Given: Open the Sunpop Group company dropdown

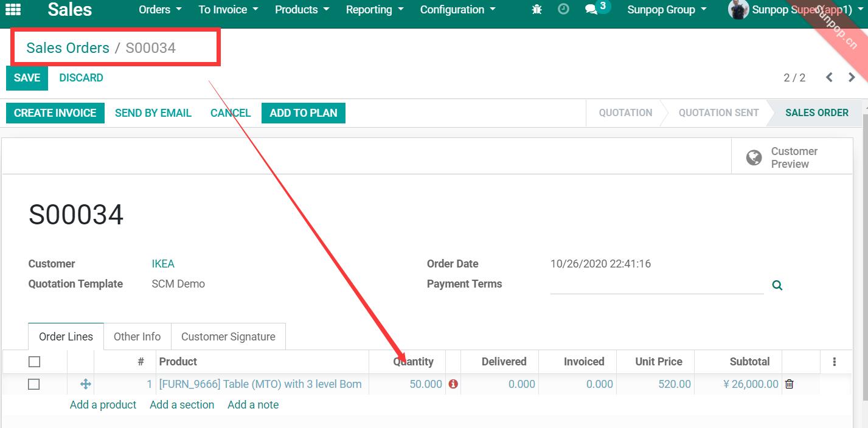Looking at the screenshot, I should (667, 10).
